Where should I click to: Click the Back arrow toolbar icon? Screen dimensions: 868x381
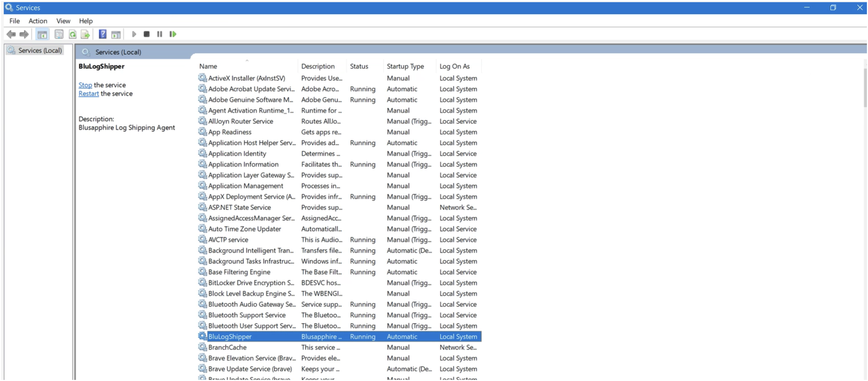click(x=11, y=34)
